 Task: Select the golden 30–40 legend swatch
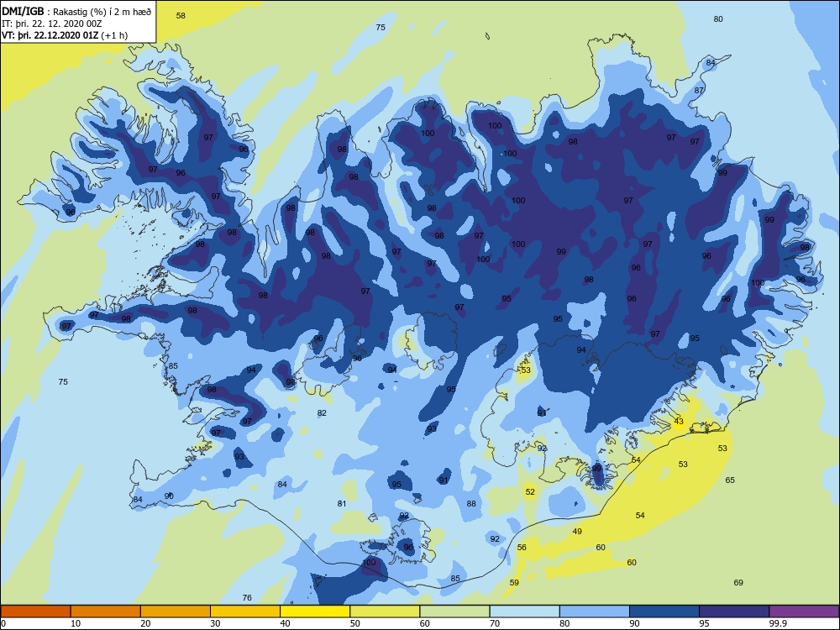point(245,612)
